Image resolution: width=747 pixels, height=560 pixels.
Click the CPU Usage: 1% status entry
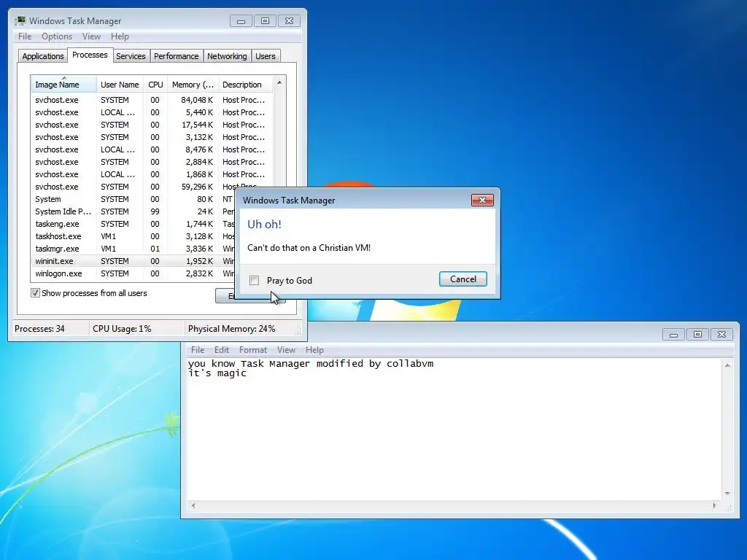[122, 329]
